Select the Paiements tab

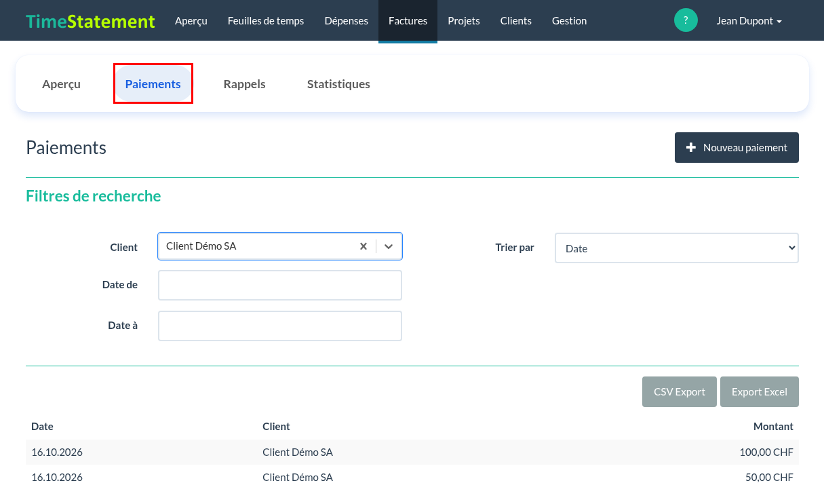click(x=153, y=84)
